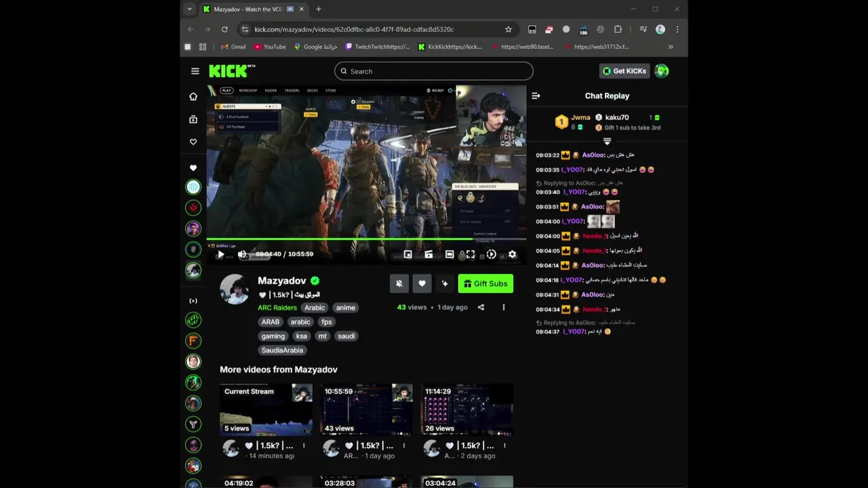Screen dimensions: 868x488
Task: Mute the video volume speaker icon
Action: (x=242, y=254)
